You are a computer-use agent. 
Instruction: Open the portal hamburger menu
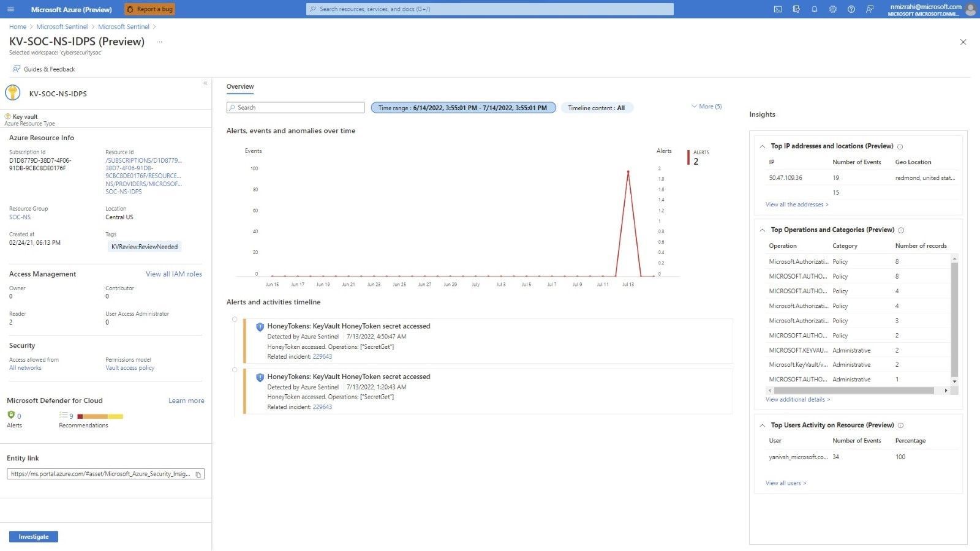coord(10,9)
